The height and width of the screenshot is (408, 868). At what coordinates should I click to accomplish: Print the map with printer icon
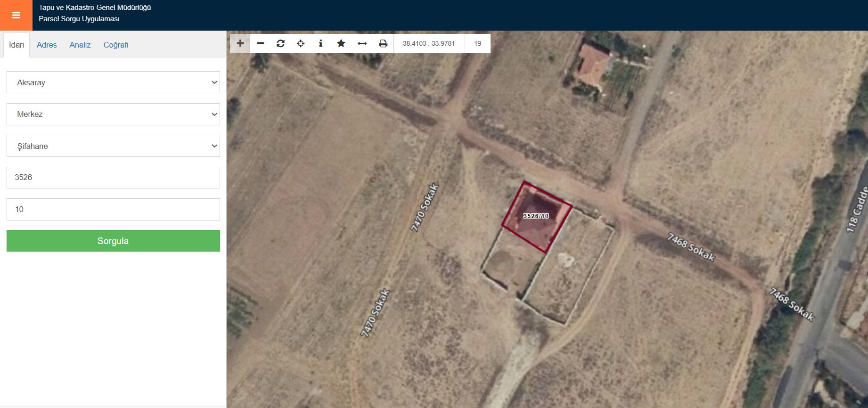[x=383, y=43]
